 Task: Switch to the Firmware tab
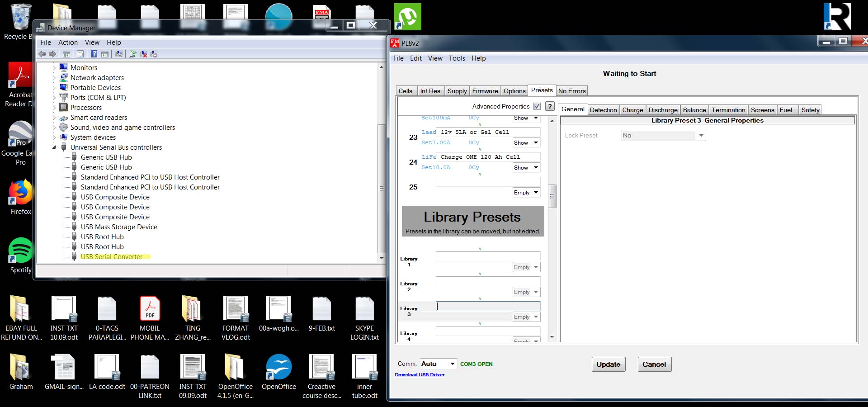(485, 91)
